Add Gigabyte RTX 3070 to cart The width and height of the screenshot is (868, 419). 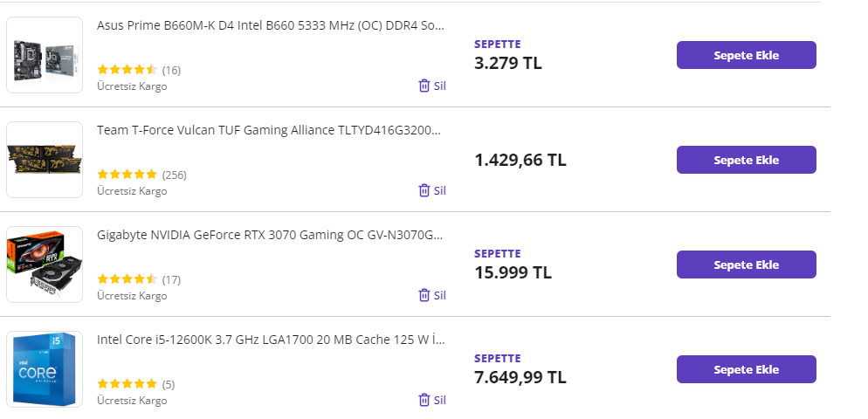[x=746, y=264]
